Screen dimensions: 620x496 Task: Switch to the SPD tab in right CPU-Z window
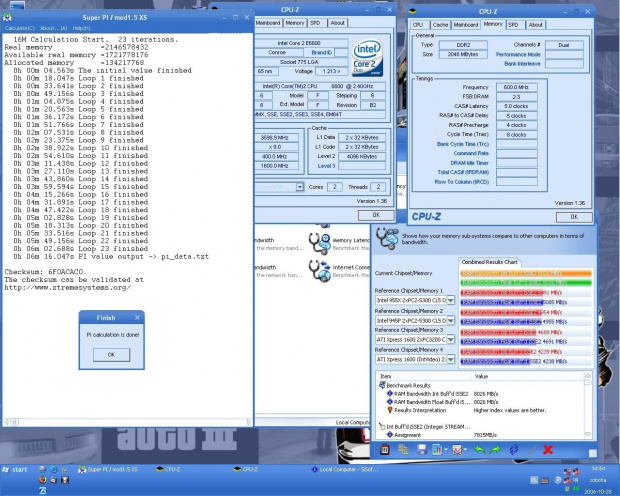[x=514, y=25]
